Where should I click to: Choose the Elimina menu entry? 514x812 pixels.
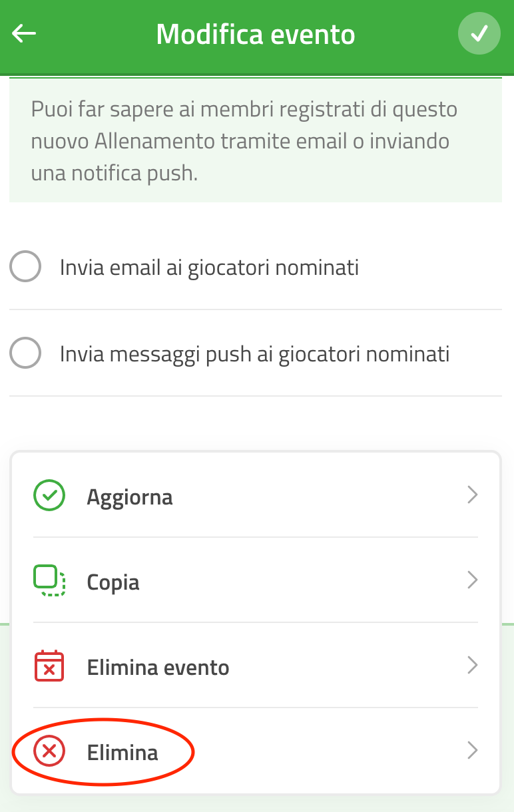256,752
